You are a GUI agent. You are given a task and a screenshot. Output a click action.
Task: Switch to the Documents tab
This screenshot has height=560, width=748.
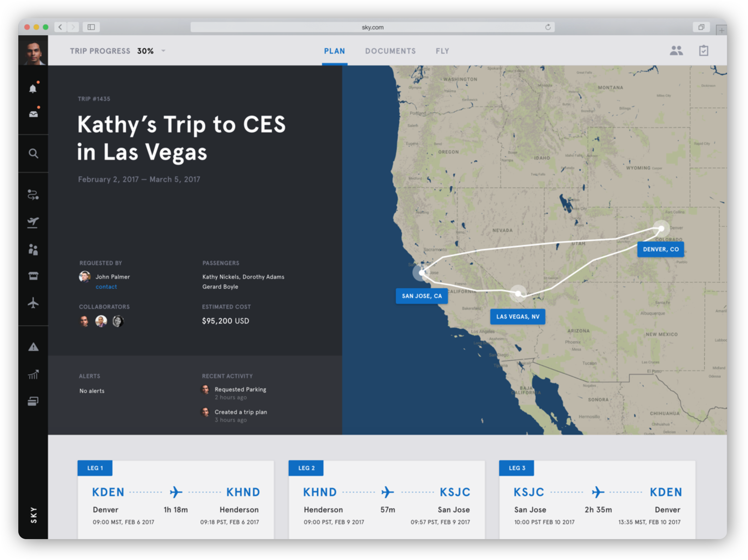390,51
